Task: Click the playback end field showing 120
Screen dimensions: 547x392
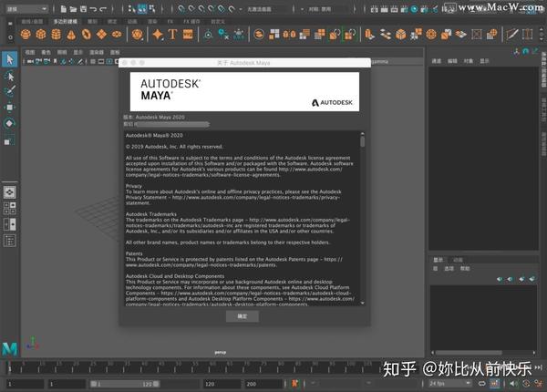Action: 222,384
